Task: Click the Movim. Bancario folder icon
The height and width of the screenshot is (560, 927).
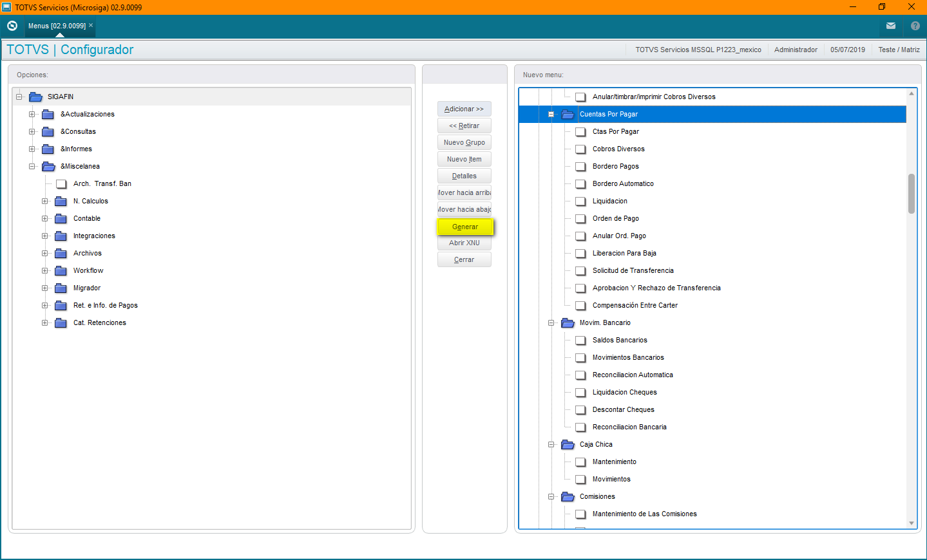Action: [x=568, y=322]
